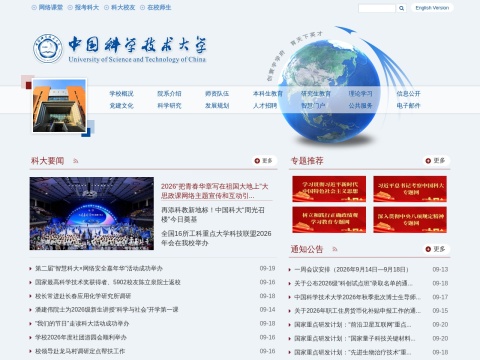The height and width of the screenshot is (360, 480).
Task: Open news 校领导赴龙马村调研定点帮扶工作
Action: point(80,351)
